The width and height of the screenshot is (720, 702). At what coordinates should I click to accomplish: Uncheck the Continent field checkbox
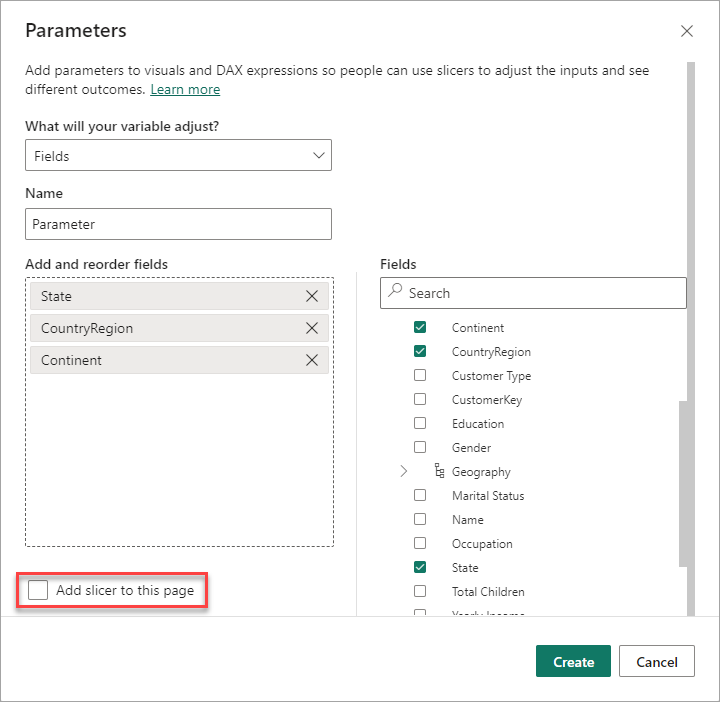tap(420, 327)
